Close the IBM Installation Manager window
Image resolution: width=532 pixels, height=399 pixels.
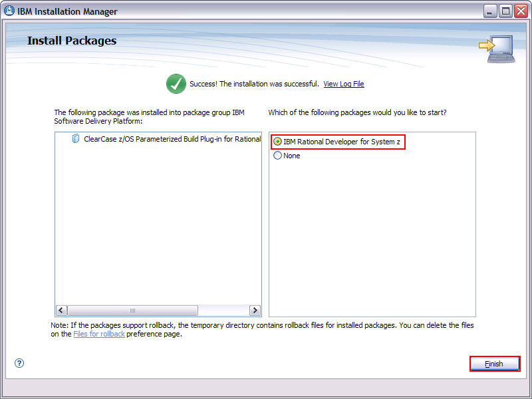click(x=520, y=11)
